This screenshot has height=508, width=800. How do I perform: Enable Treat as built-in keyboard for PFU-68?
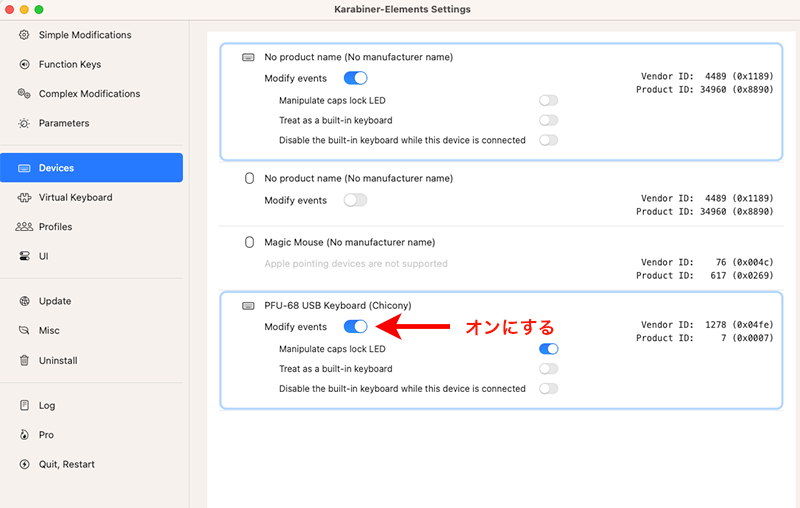click(548, 369)
